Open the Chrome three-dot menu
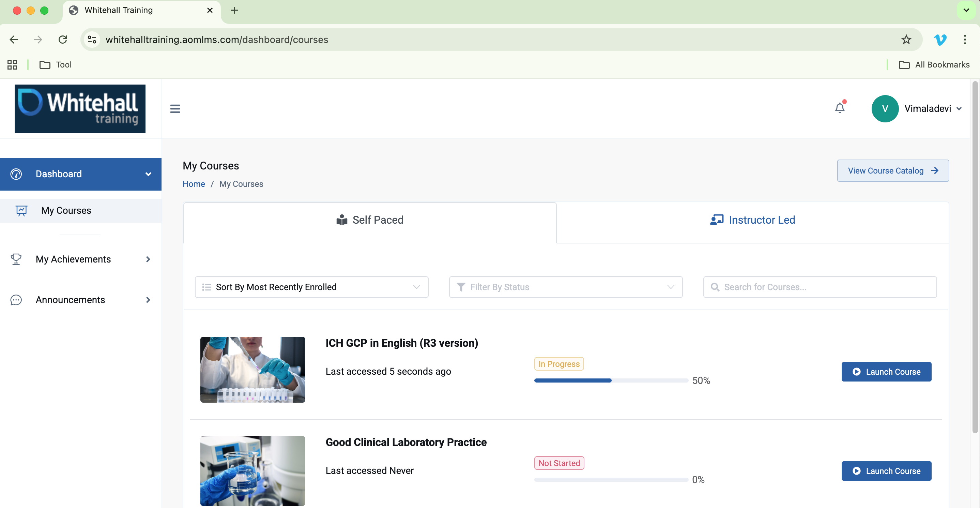Image resolution: width=980 pixels, height=508 pixels. [965, 39]
